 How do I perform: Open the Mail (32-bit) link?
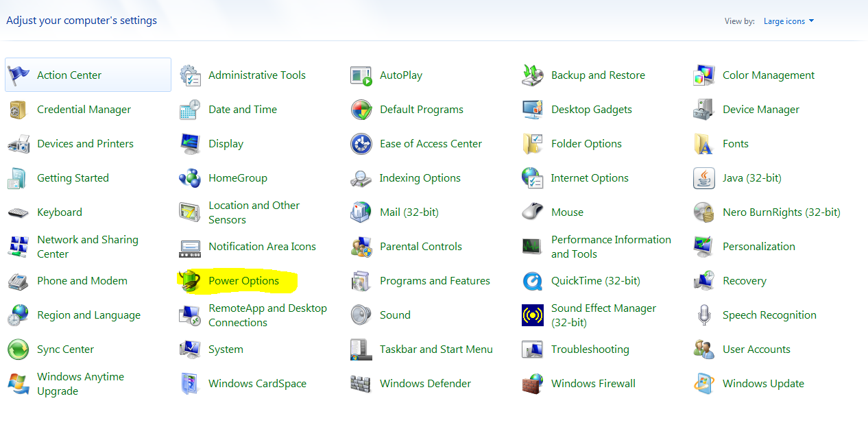(409, 212)
